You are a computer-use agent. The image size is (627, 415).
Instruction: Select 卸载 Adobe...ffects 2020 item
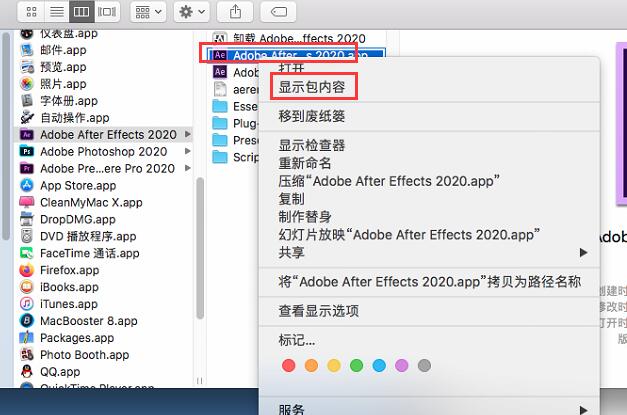click(299, 38)
